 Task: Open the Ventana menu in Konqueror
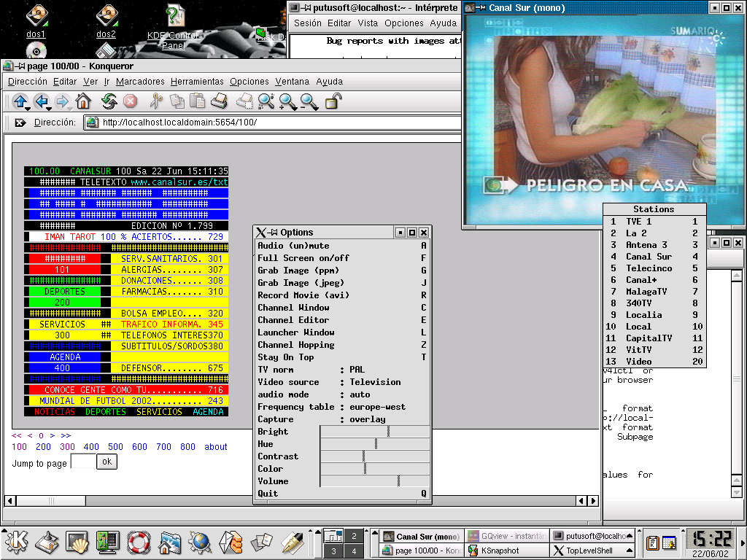tap(292, 82)
